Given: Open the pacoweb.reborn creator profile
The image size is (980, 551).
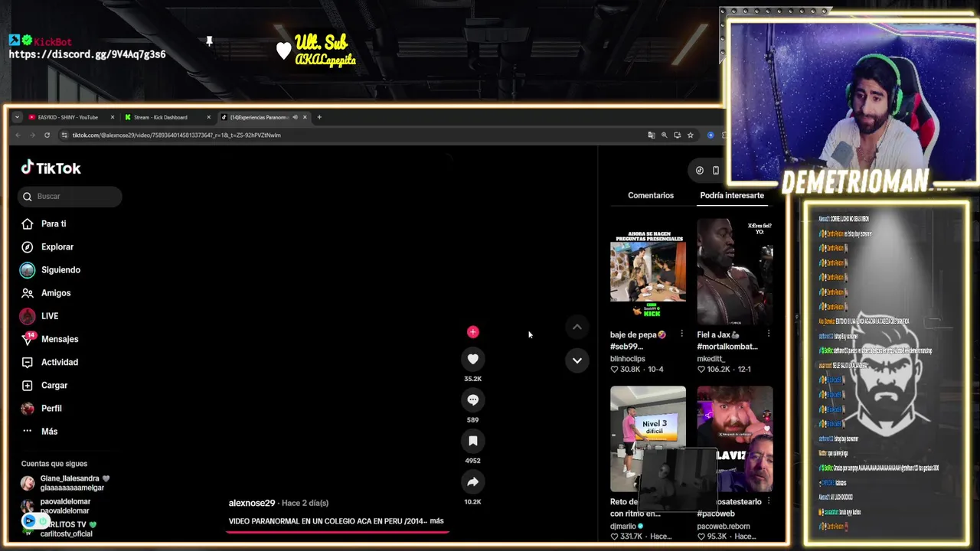Looking at the screenshot, I should click(x=724, y=527).
